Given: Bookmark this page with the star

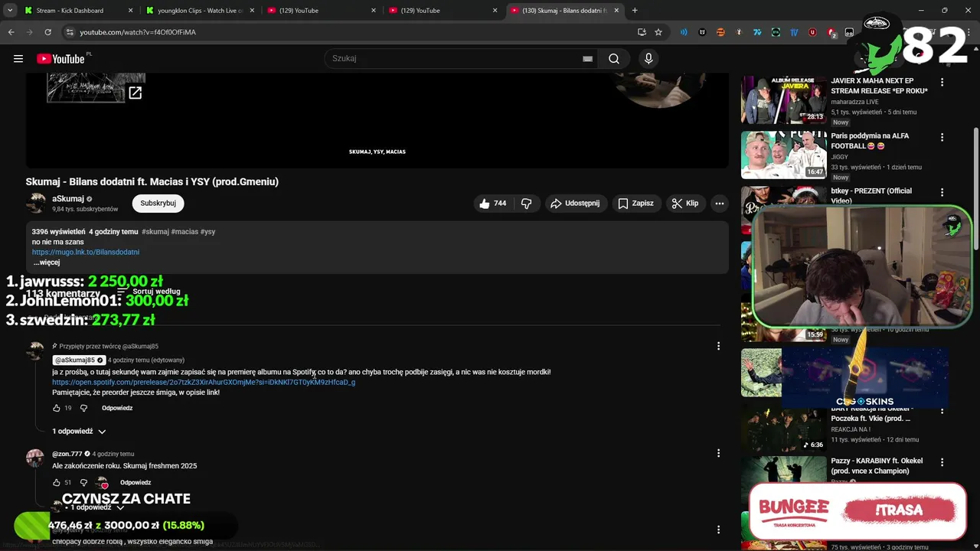Looking at the screenshot, I should (x=658, y=32).
